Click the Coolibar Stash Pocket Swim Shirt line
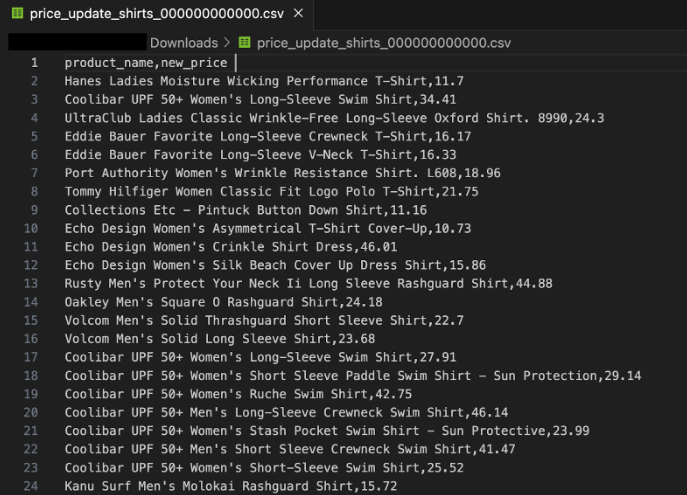The image size is (687, 495). click(327, 431)
